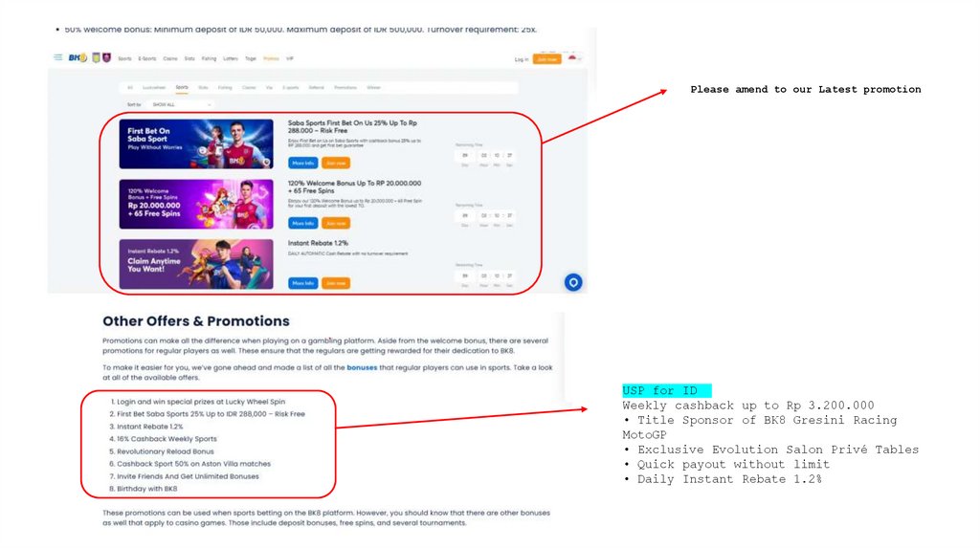Click More Info for Saba Sports promotion
Image resolution: width=980 pixels, height=549 pixels.
pos(303,163)
